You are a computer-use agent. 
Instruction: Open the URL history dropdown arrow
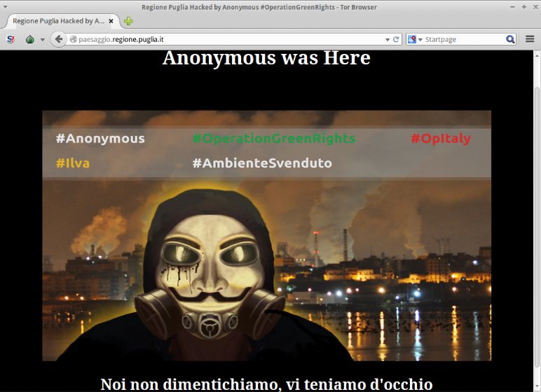click(x=388, y=40)
